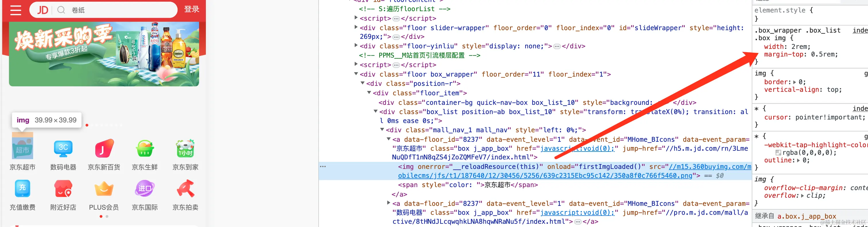This screenshot has width=868, height=227.
Task: Click the 京东超市 text label
Action: click(23, 167)
